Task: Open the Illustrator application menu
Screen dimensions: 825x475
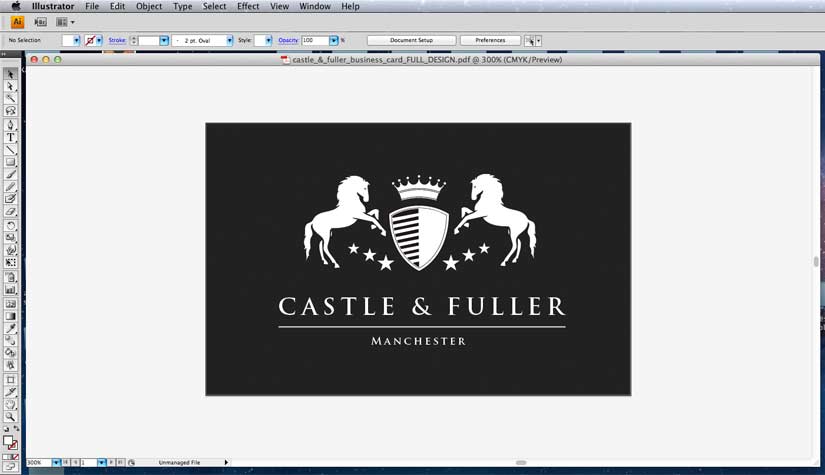Action: (x=53, y=6)
